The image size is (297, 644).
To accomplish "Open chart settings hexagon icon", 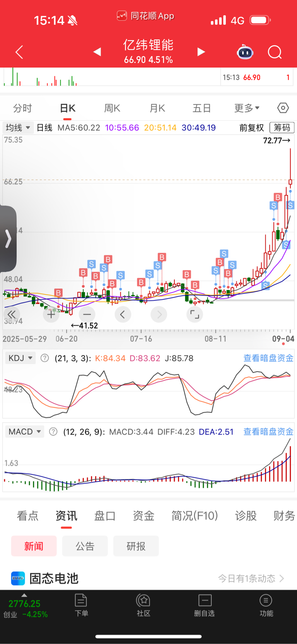I will tap(283, 108).
